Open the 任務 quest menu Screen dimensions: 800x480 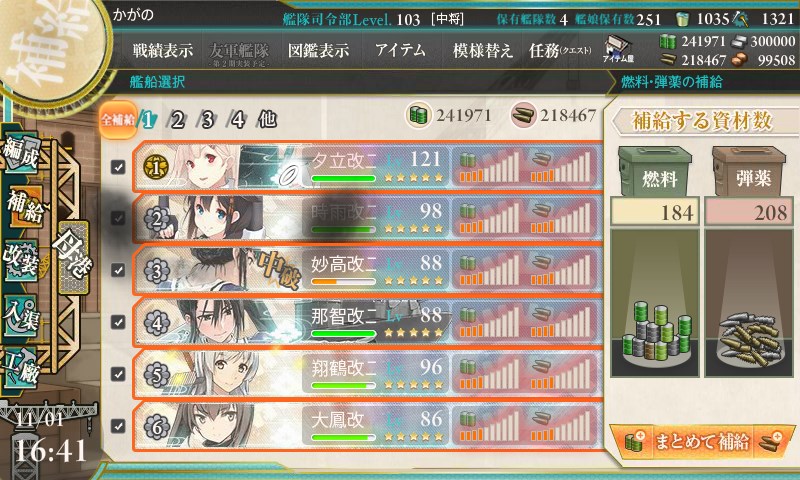click(560, 50)
